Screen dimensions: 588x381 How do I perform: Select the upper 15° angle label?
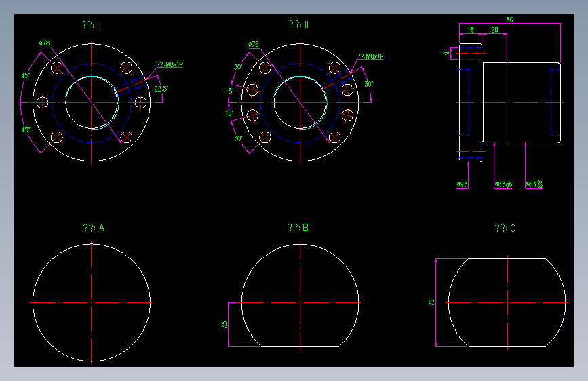tap(229, 91)
